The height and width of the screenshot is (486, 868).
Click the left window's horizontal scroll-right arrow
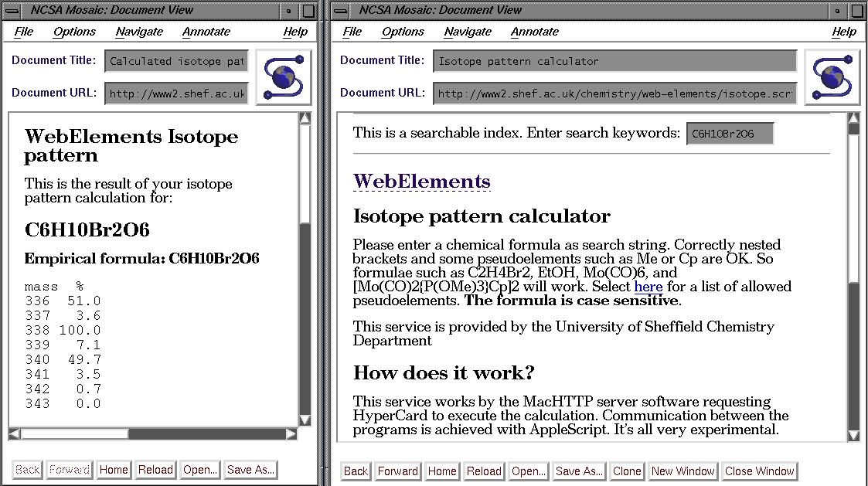291,434
